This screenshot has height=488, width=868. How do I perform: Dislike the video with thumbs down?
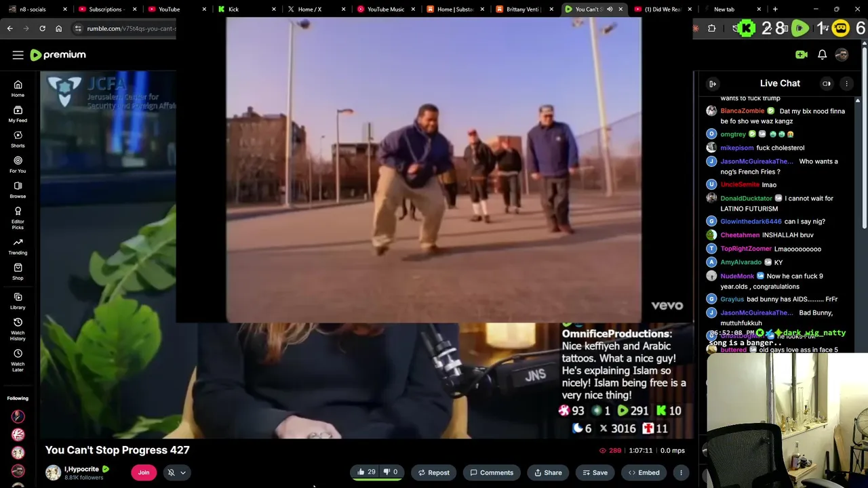tap(391, 472)
